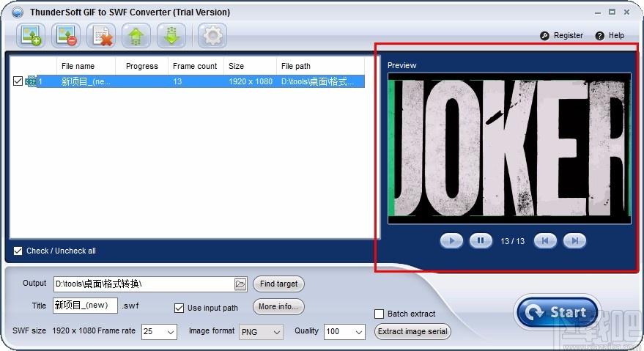Click the frame count value 13 in row 1
This screenshot has width=644, height=351.
(x=177, y=81)
